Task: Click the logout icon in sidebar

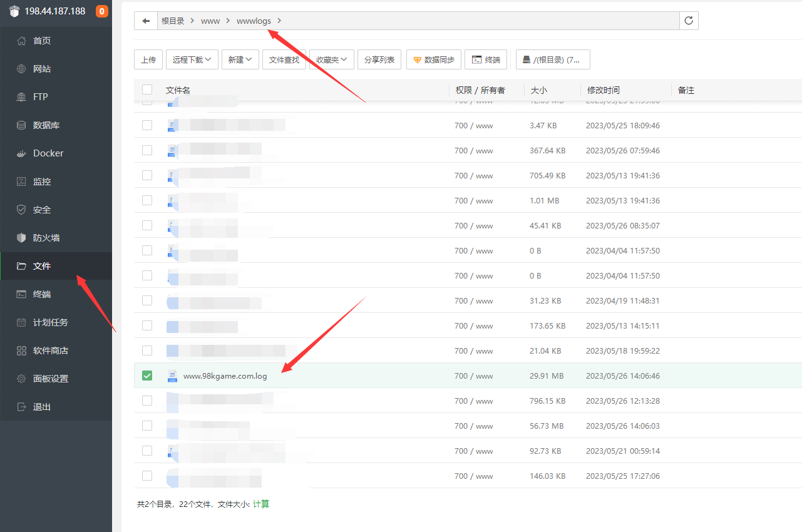Action: [x=21, y=407]
